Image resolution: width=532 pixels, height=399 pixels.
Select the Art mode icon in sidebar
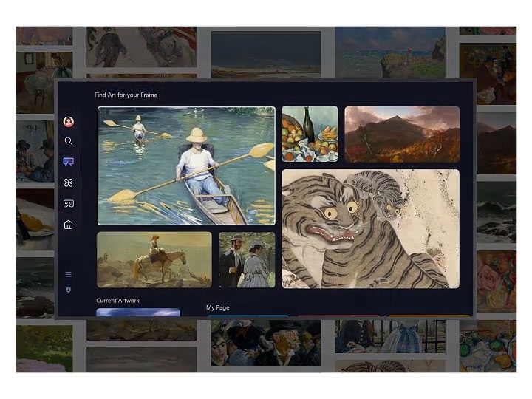69,162
